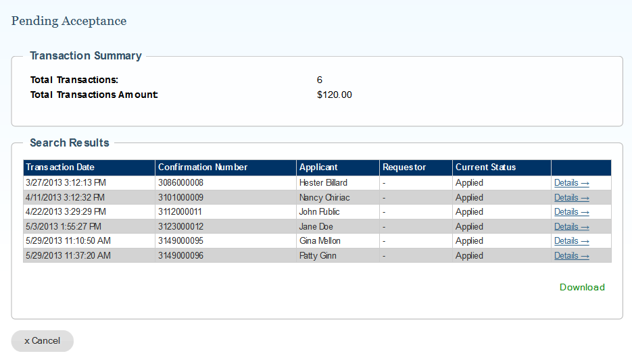This screenshot has height=364, width=632.
Task: Click the Download link
Action: pos(581,287)
